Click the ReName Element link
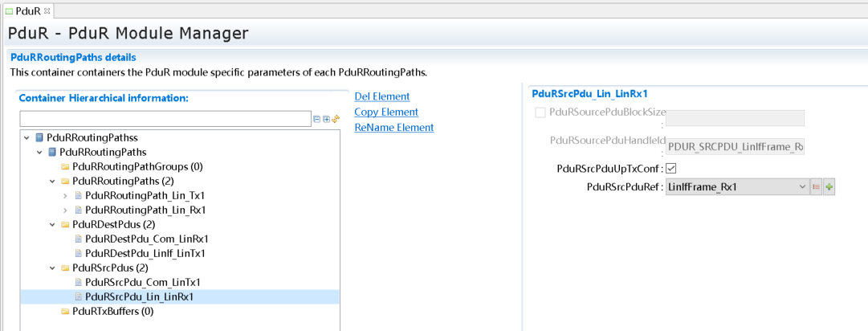This screenshot has width=868, height=331. 393,128
